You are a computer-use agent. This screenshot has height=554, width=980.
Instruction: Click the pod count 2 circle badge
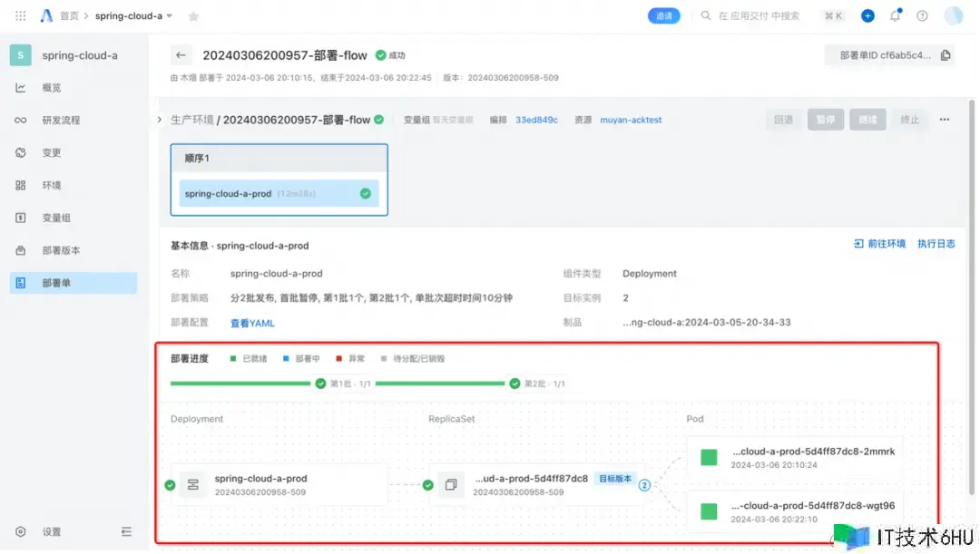coord(644,485)
